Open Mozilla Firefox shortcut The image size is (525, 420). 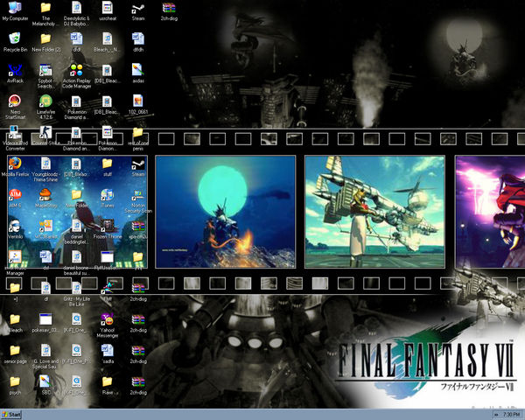(15, 166)
